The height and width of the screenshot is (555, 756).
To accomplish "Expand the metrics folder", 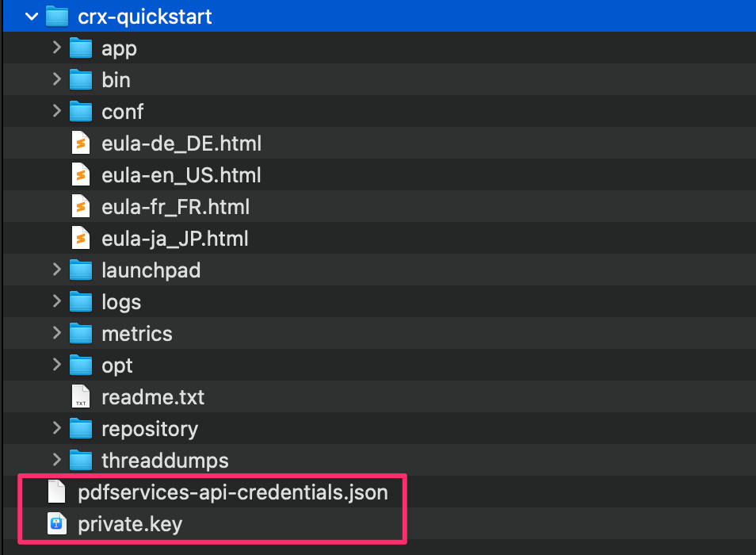I will coord(55,334).
